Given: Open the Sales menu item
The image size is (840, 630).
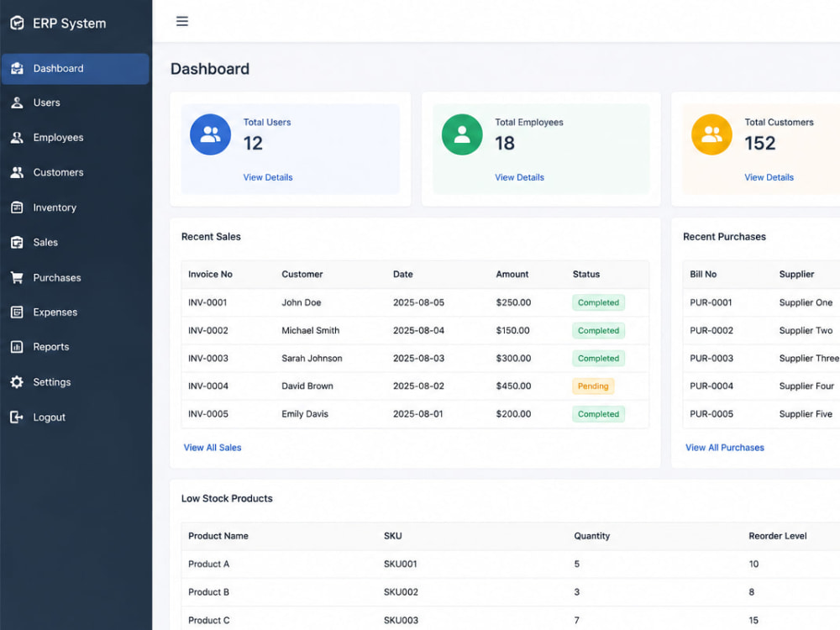Looking at the screenshot, I should 75,243.
